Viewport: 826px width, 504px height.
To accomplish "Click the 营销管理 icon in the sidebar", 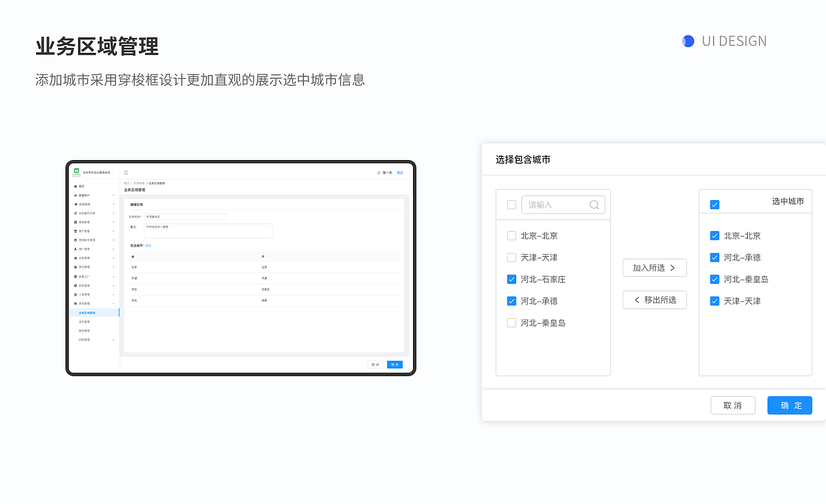I will pyautogui.click(x=76, y=222).
